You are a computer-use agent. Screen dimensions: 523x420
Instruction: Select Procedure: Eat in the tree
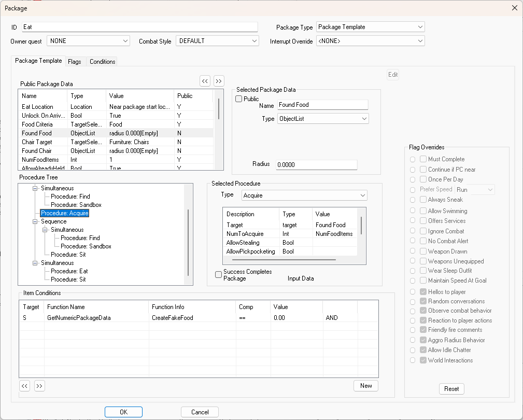click(69, 271)
